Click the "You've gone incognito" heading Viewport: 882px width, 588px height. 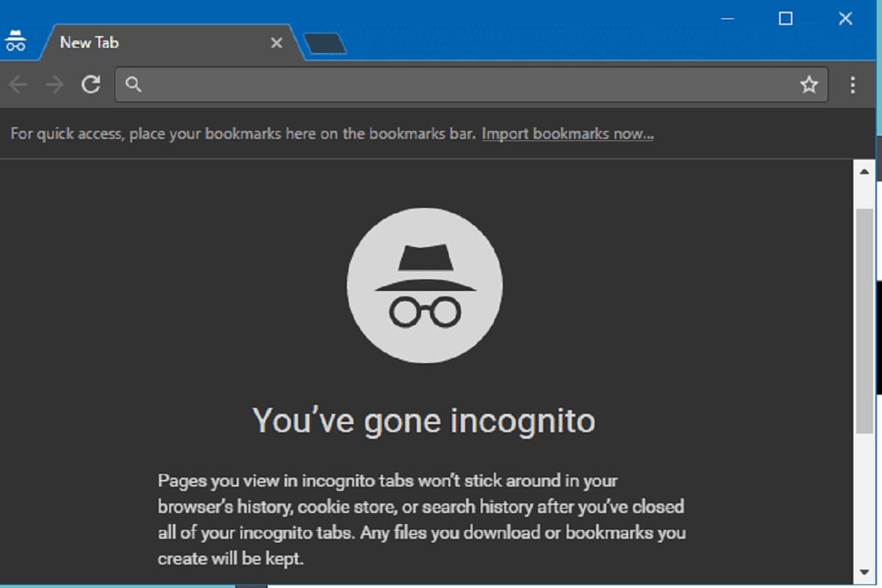[x=424, y=421]
